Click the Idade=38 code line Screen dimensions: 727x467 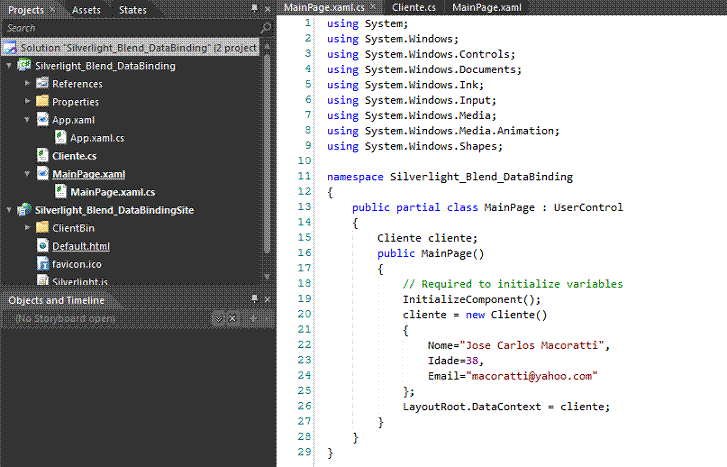click(x=455, y=360)
